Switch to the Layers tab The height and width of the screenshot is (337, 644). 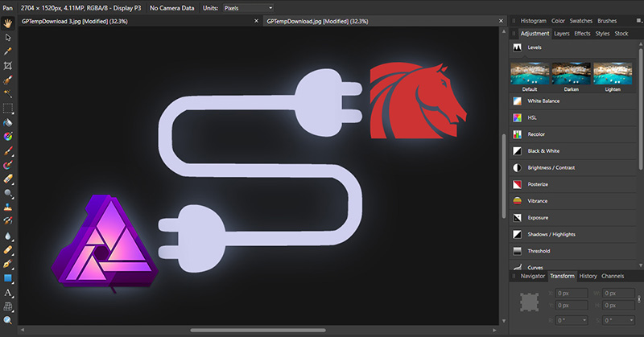561,34
